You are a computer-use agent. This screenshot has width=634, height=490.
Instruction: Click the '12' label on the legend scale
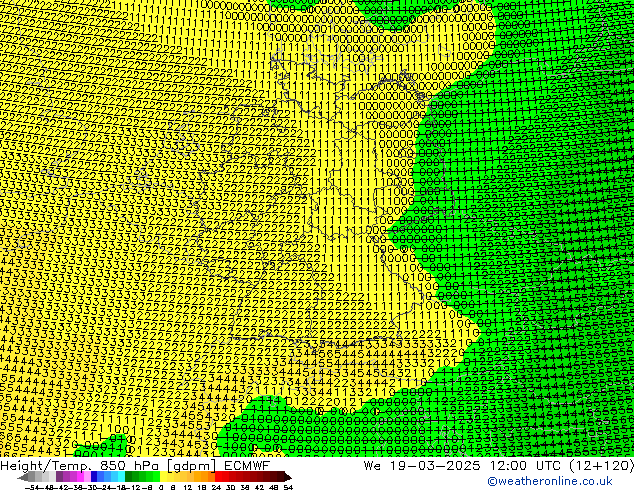(x=188, y=487)
